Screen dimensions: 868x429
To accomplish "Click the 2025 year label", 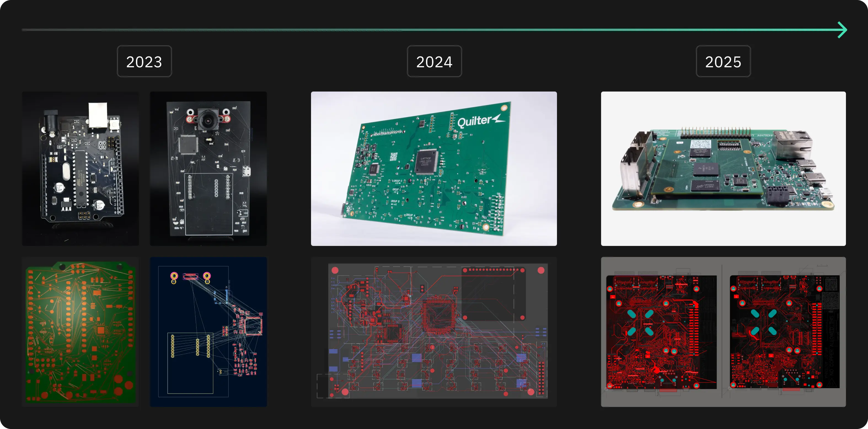I will pos(723,61).
